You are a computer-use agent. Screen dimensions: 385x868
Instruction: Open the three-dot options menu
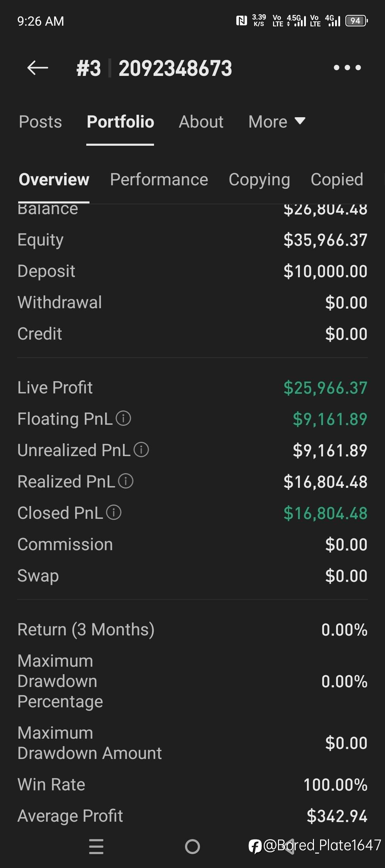[347, 68]
